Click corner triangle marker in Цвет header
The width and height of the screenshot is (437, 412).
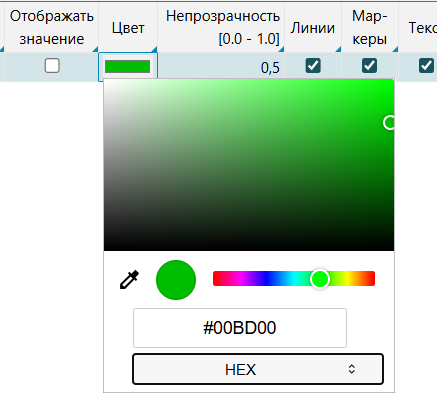pyautogui.click(x=154, y=49)
